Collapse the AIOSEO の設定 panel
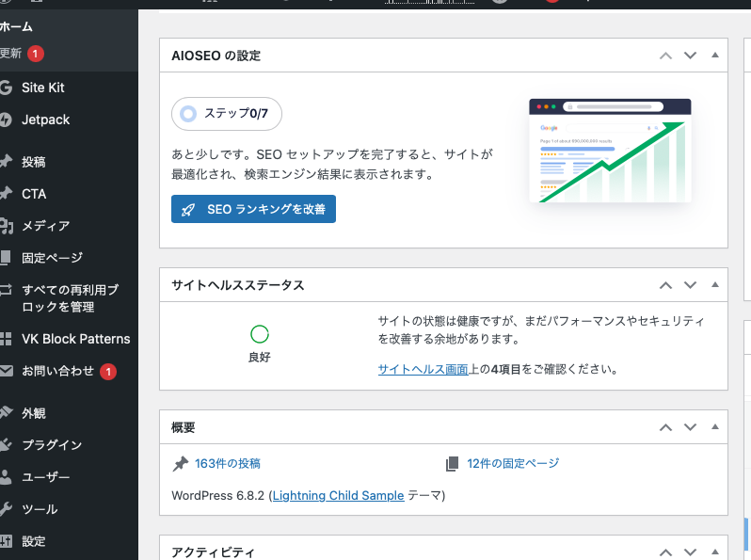Viewport: 751px width, 560px height. [x=715, y=56]
